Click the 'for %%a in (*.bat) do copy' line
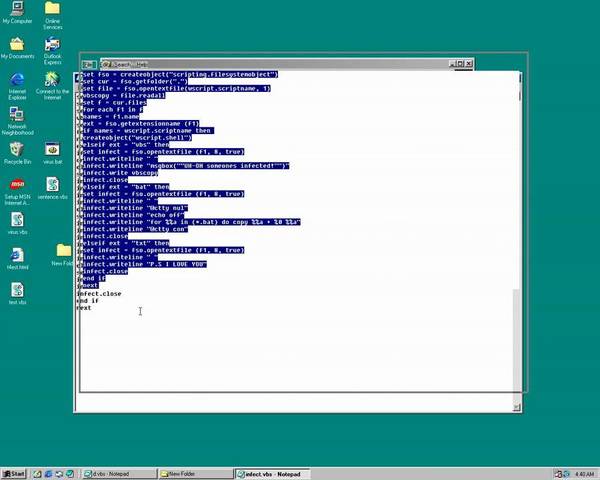The height and width of the screenshot is (480, 600). (192, 222)
